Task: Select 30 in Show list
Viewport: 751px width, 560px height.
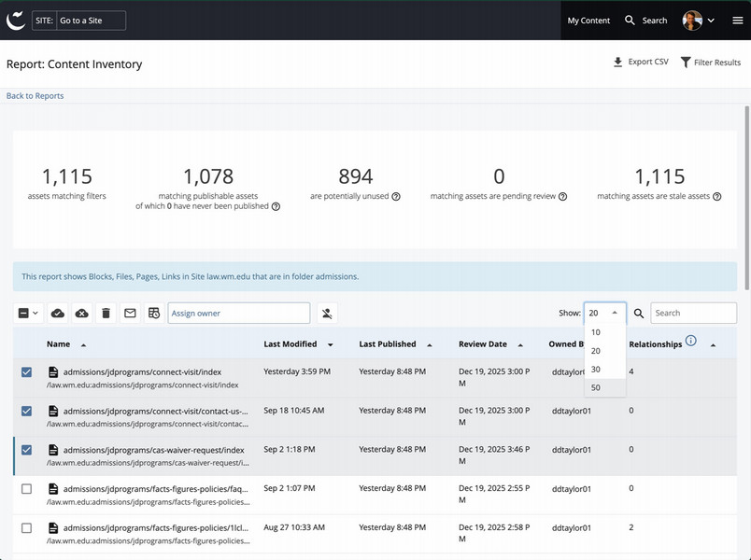Action: [x=605, y=369]
